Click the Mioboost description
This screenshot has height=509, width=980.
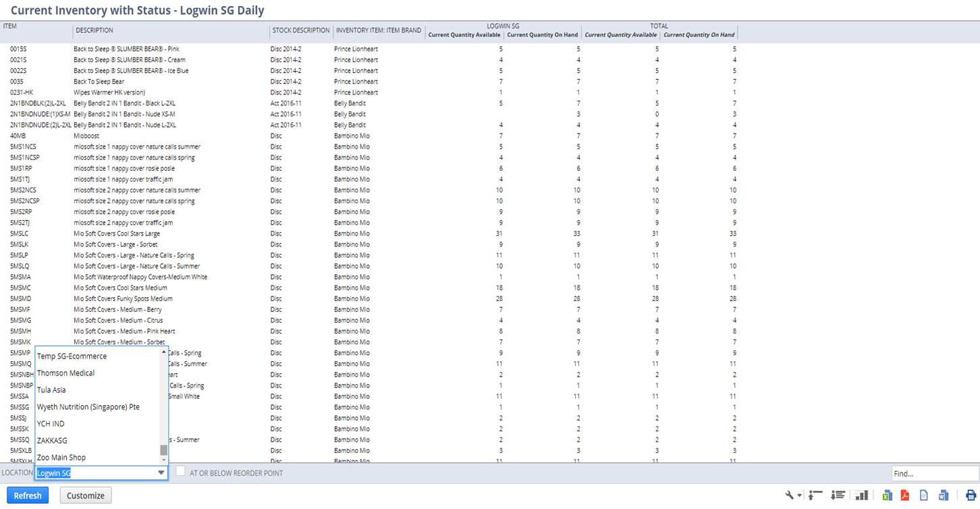coord(86,136)
